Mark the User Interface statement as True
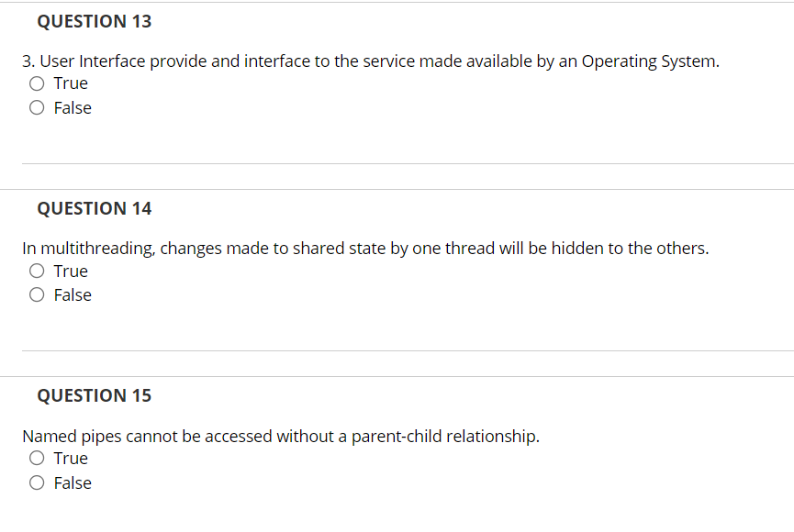794x532 pixels. tap(36, 83)
